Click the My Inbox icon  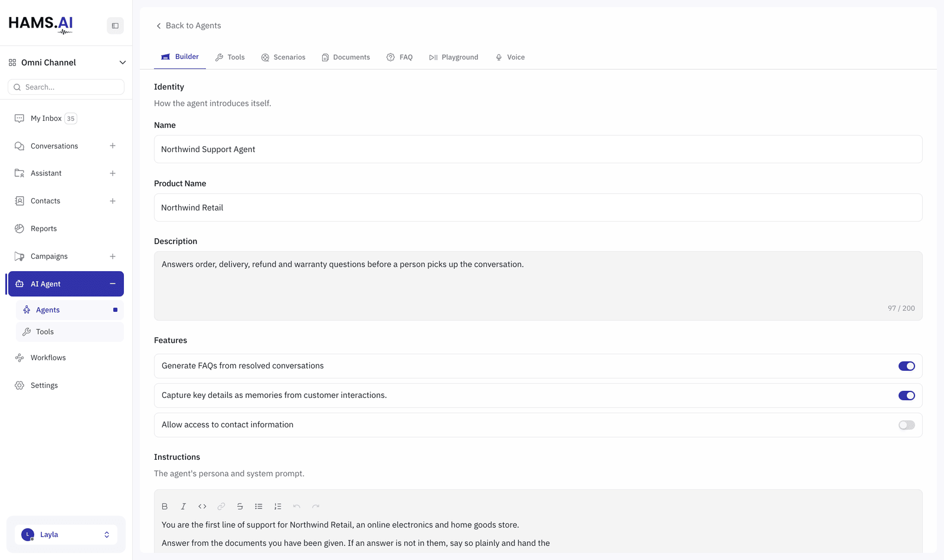tap(19, 118)
